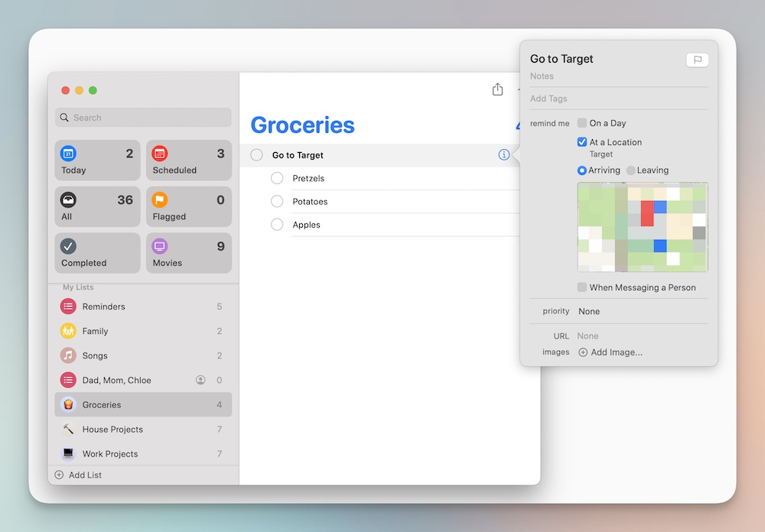765x532 pixels.
Task: Click the Groceries list heading
Action: [302, 125]
